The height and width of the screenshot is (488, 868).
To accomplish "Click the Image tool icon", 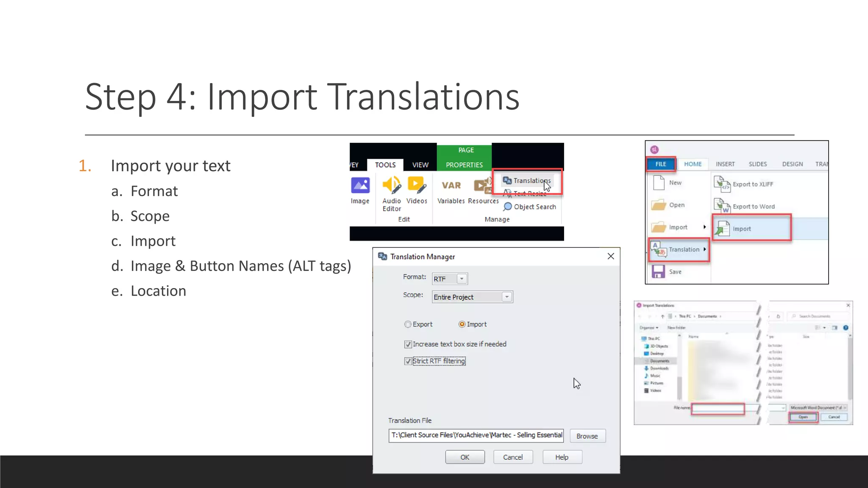I will point(360,186).
